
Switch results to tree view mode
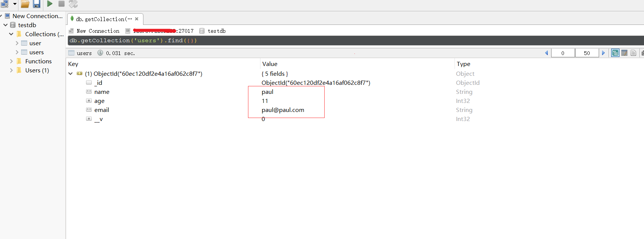(x=615, y=53)
